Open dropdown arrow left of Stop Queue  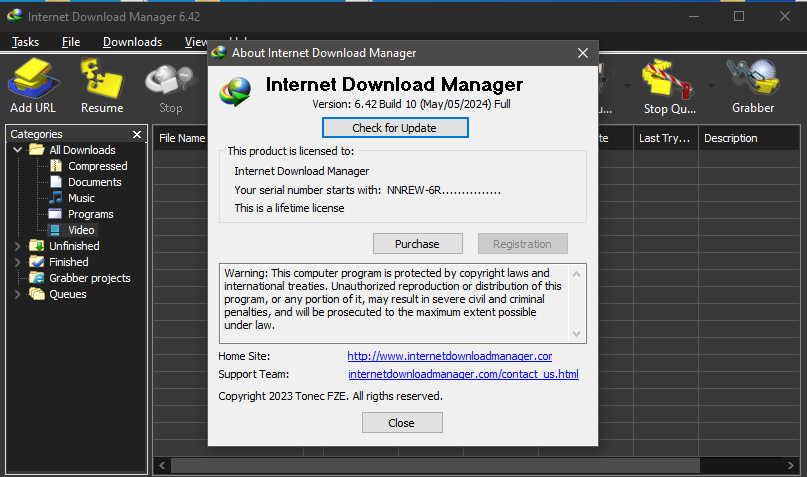pos(627,85)
